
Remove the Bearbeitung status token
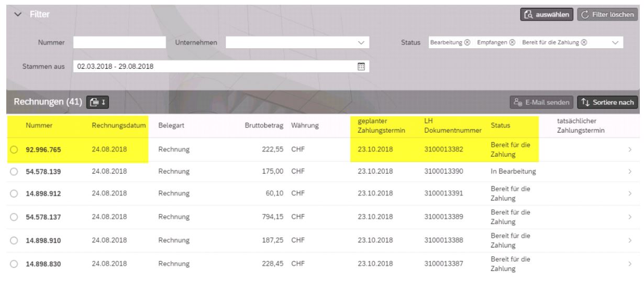[467, 42]
